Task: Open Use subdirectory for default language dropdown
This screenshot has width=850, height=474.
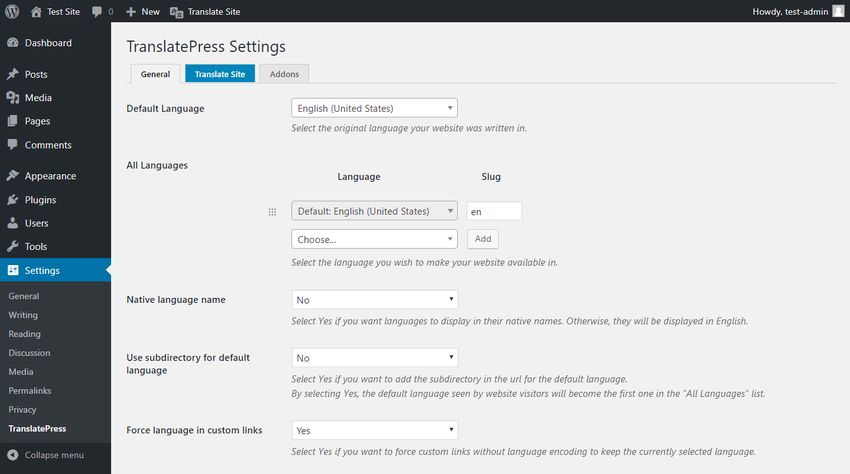Action: pyautogui.click(x=374, y=358)
